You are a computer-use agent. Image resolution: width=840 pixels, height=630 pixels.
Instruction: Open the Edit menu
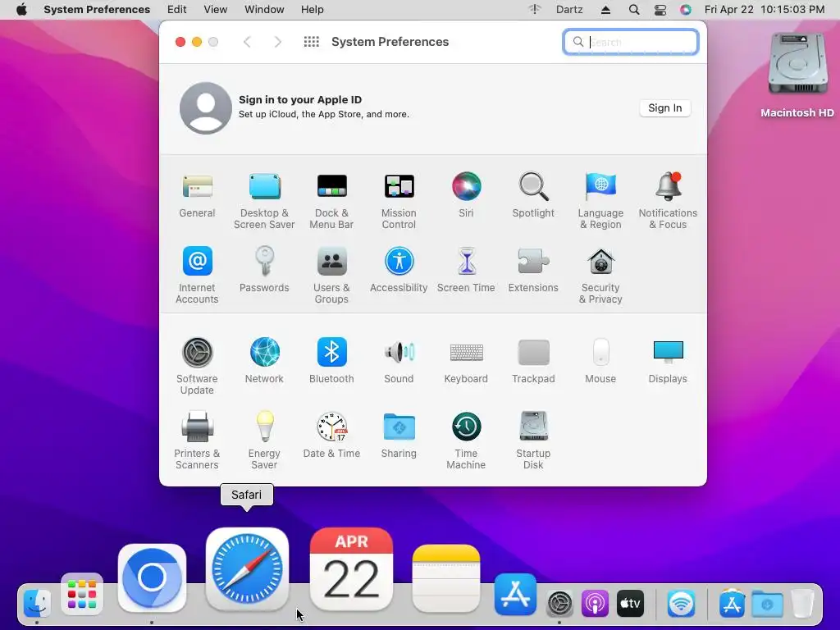[x=177, y=10]
